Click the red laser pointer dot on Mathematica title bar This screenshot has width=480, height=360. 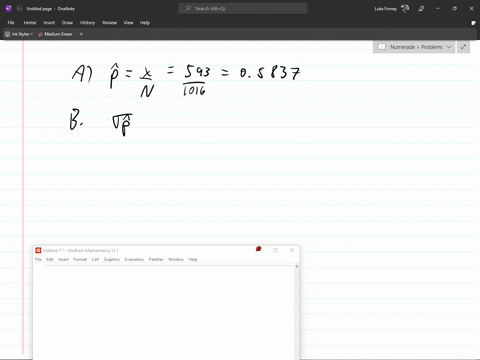tap(258, 249)
